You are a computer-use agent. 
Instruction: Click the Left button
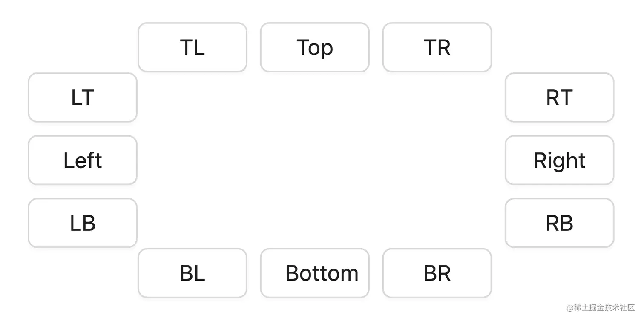pos(83,160)
